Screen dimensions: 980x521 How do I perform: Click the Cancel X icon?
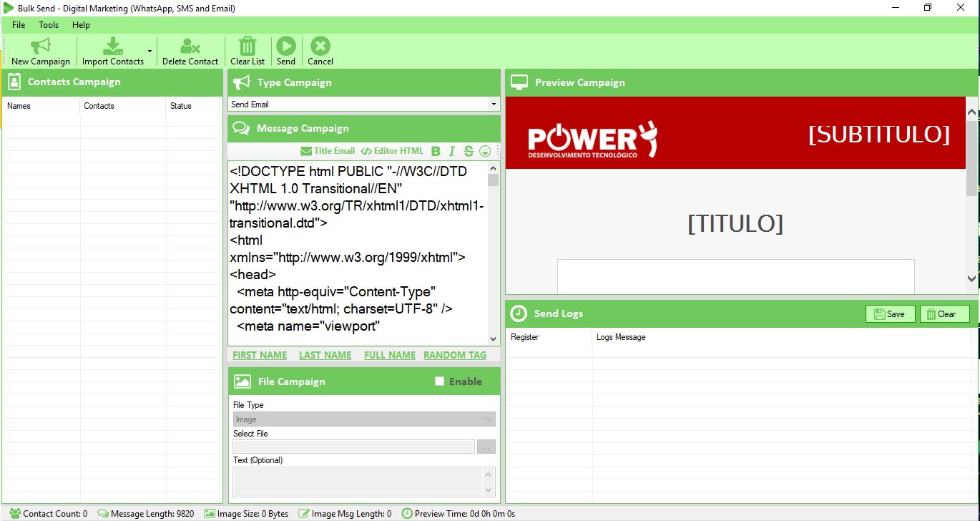(320, 47)
